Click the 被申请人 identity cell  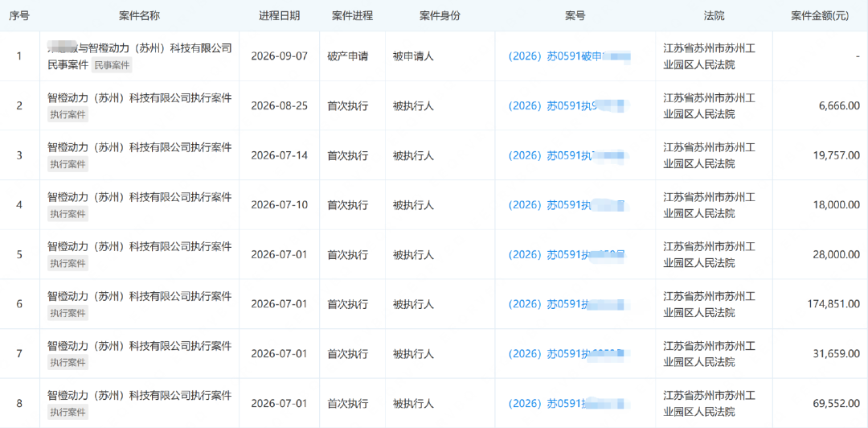(x=413, y=56)
